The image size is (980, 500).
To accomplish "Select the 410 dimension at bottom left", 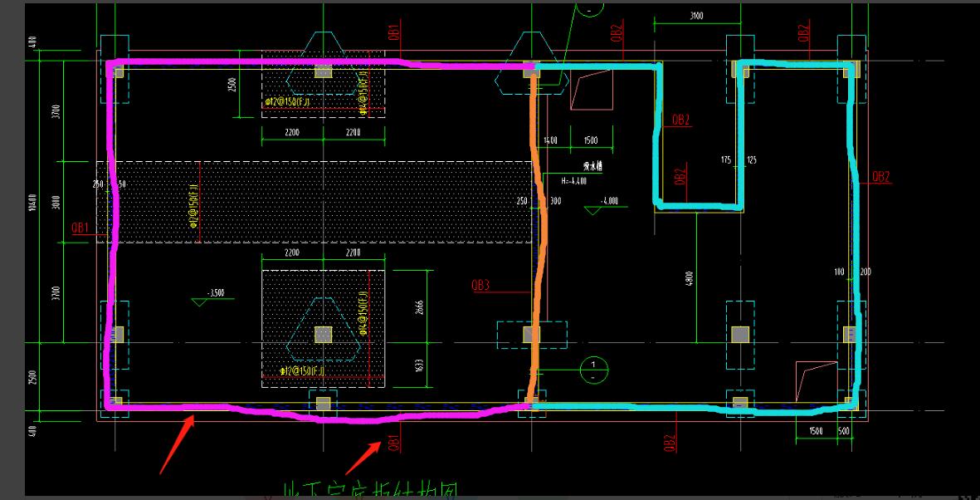I will pos(32,430).
